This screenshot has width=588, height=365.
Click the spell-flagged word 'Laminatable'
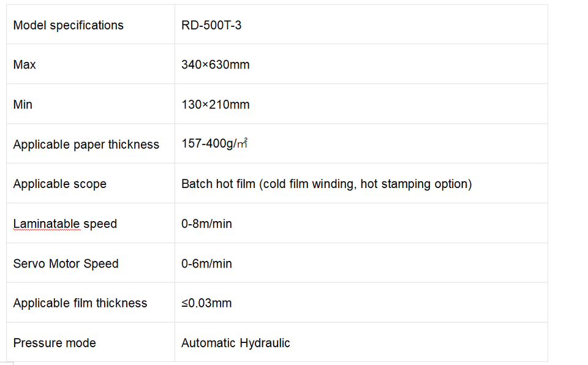(x=47, y=224)
